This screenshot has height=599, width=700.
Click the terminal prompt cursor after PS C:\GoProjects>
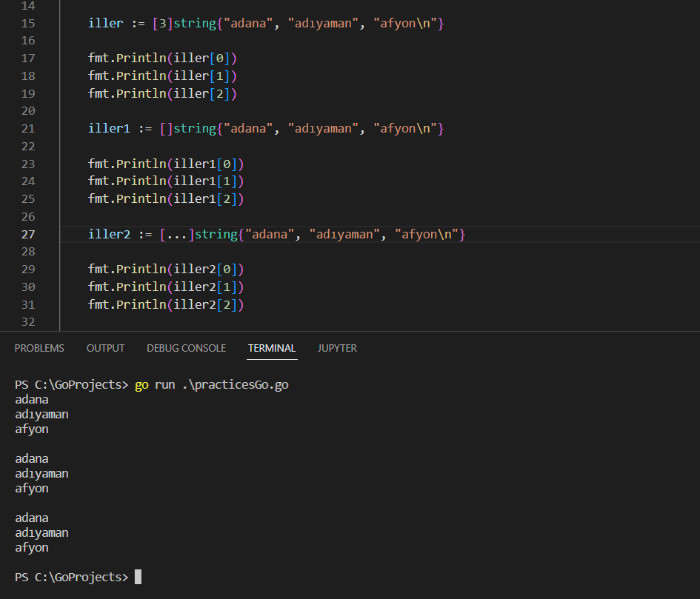pyautogui.click(x=138, y=577)
